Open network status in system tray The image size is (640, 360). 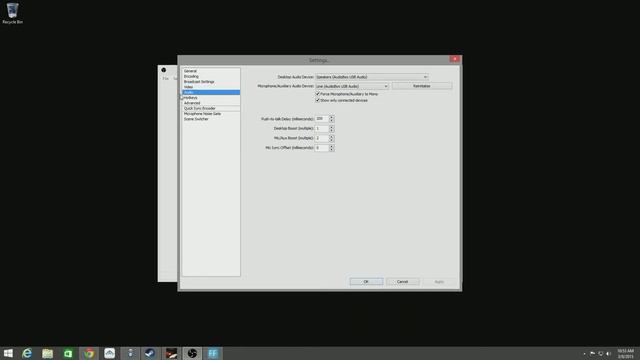[600, 354]
